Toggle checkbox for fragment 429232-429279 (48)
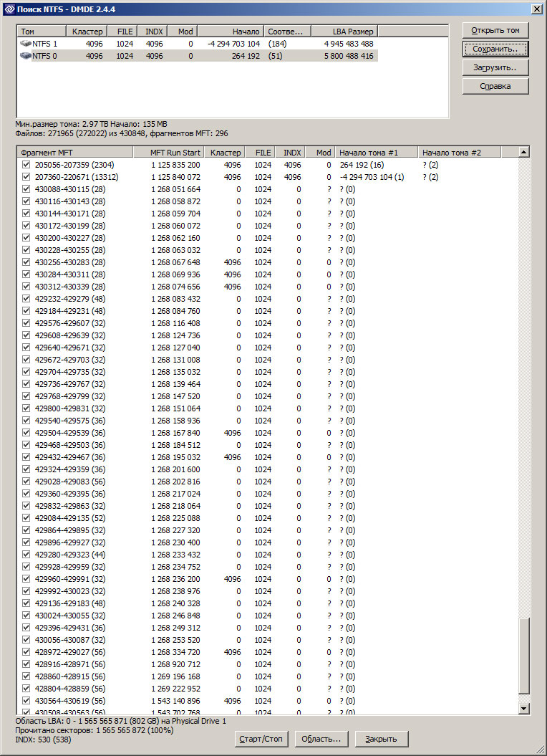Screen dimensions: 547x756 (26, 299)
